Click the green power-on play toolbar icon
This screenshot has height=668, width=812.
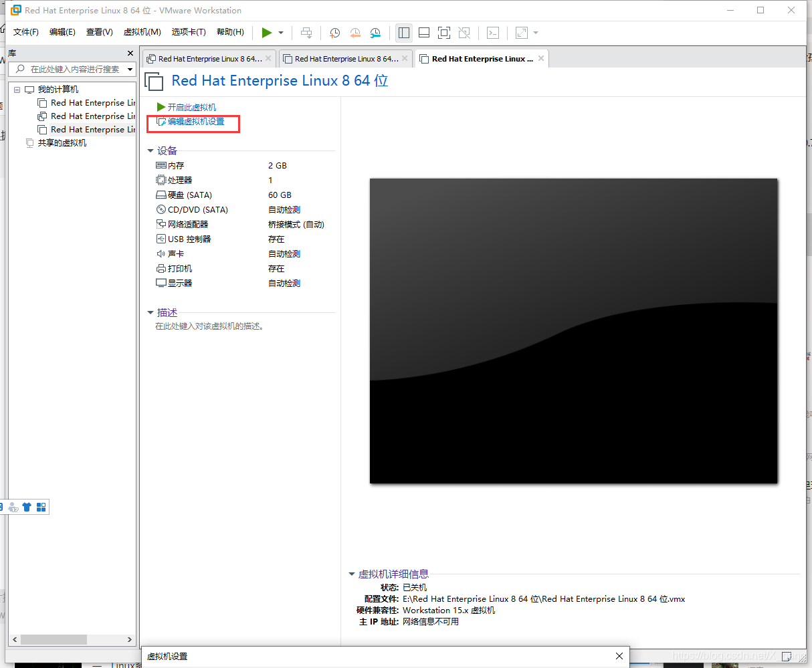tap(267, 33)
